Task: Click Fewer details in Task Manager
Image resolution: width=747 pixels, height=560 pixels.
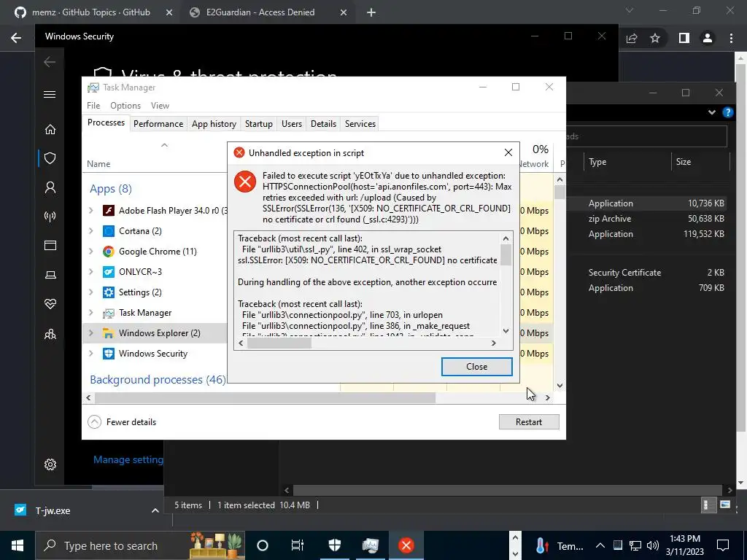Action: pos(123,422)
